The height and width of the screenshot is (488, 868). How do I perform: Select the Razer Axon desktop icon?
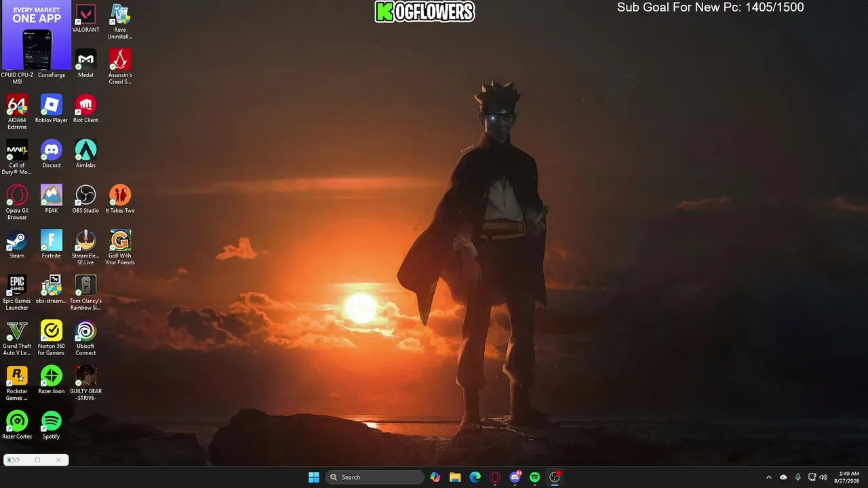pos(52,380)
